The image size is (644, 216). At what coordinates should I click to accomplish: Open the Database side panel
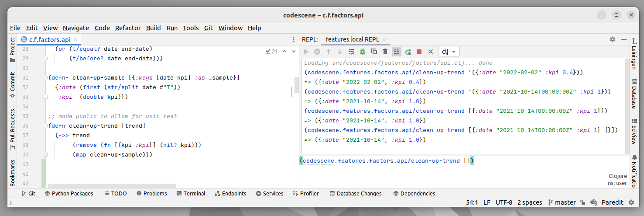point(634,93)
